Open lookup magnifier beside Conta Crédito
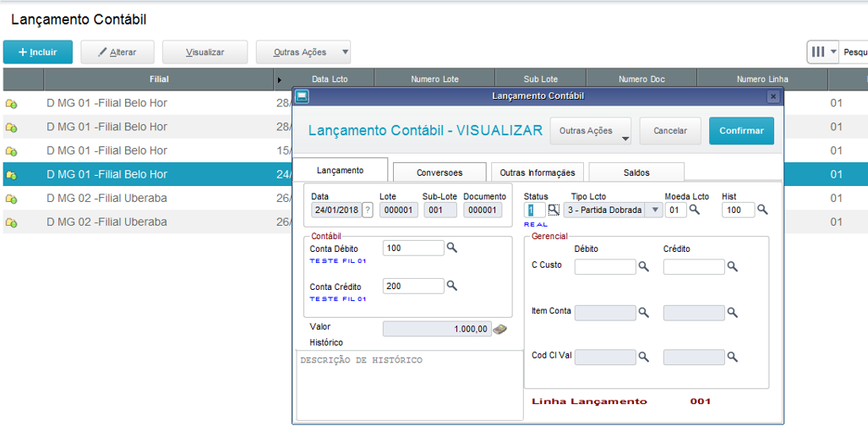 (x=451, y=285)
